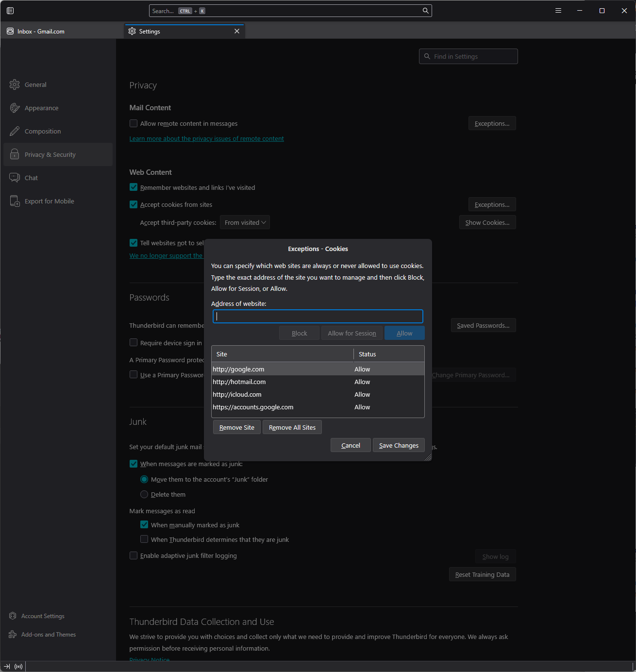The image size is (636, 672).
Task: Sort exceptions by the Status column header
Action: click(388, 354)
